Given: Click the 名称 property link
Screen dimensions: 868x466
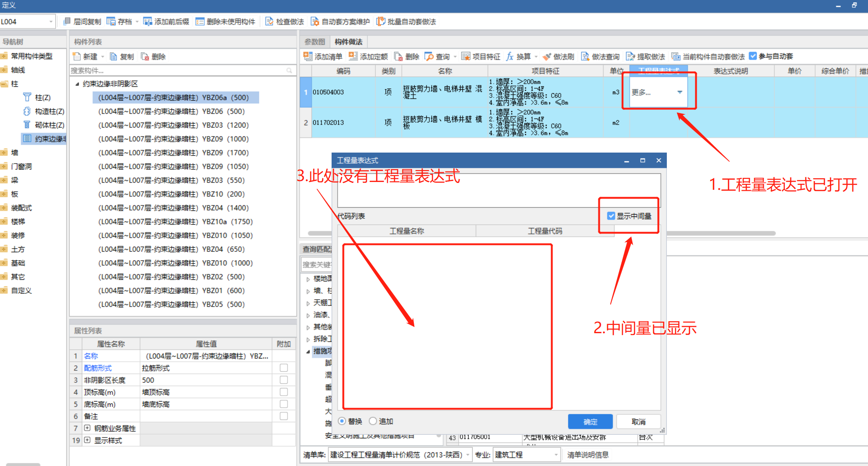Looking at the screenshot, I should pyautogui.click(x=91, y=356).
